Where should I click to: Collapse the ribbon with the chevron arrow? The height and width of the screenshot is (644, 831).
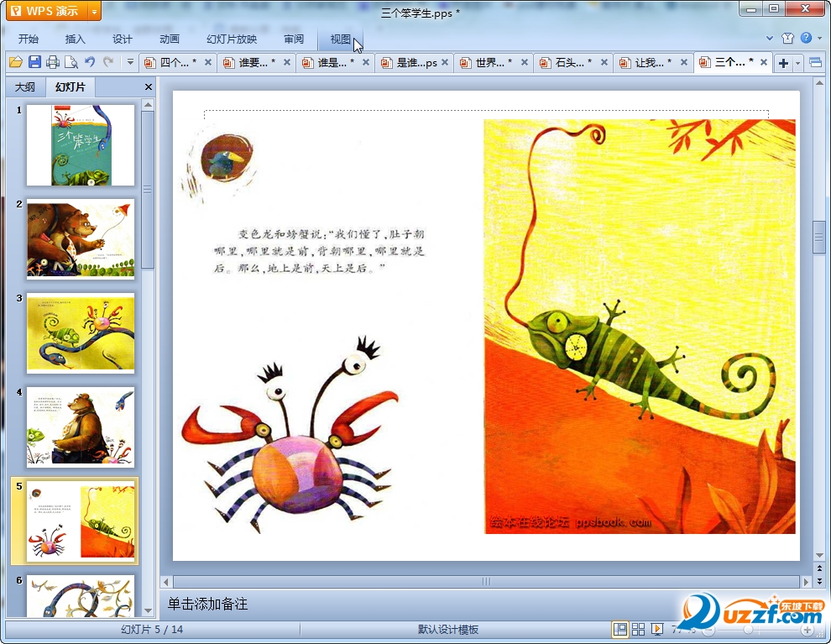770,38
